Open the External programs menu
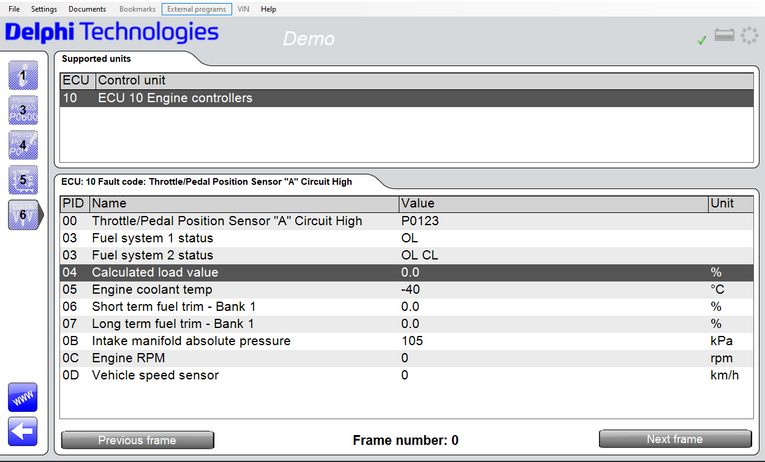Screen dimensions: 765x462 (197, 9)
